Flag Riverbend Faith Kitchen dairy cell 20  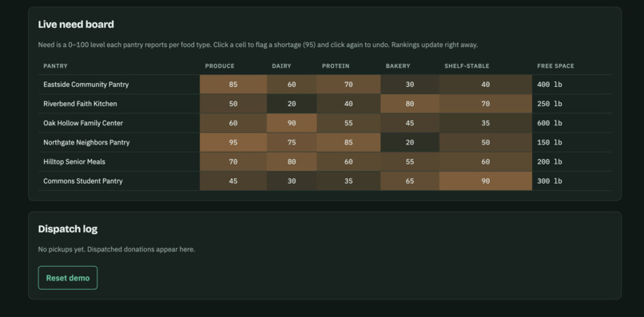[292, 104]
